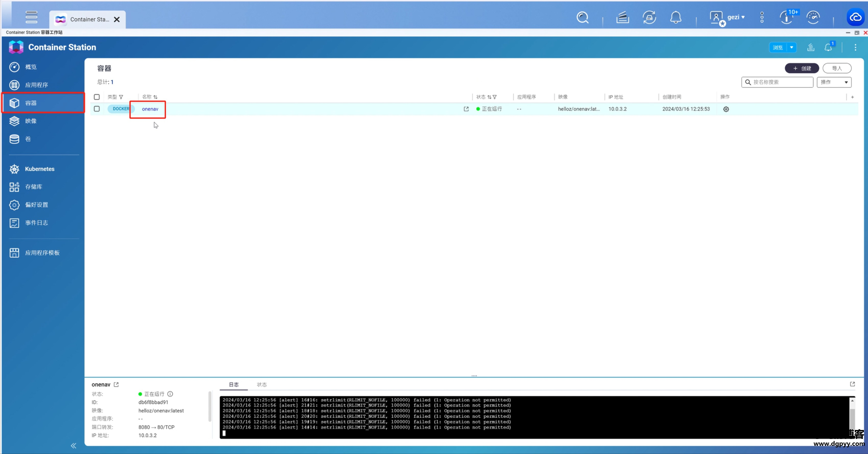Click the 8080 → 80/TCP port forwarding value
Image resolution: width=868 pixels, height=454 pixels.
tap(156, 427)
